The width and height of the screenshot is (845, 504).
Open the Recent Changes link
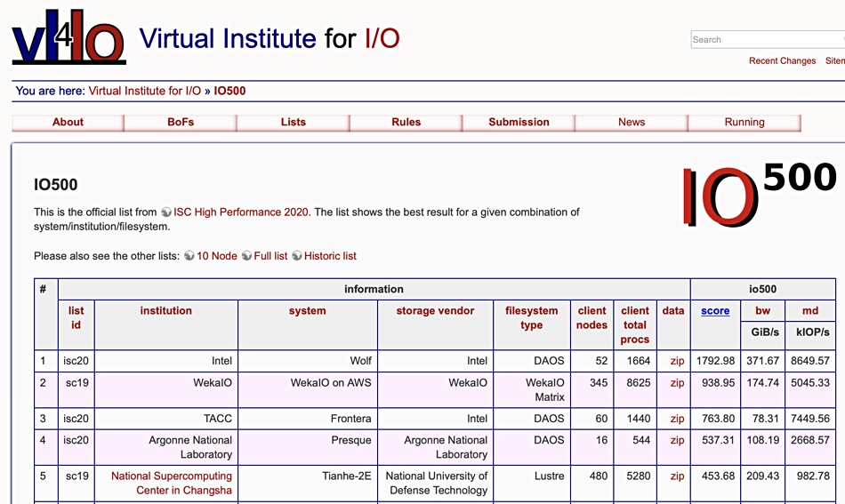[782, 60]
